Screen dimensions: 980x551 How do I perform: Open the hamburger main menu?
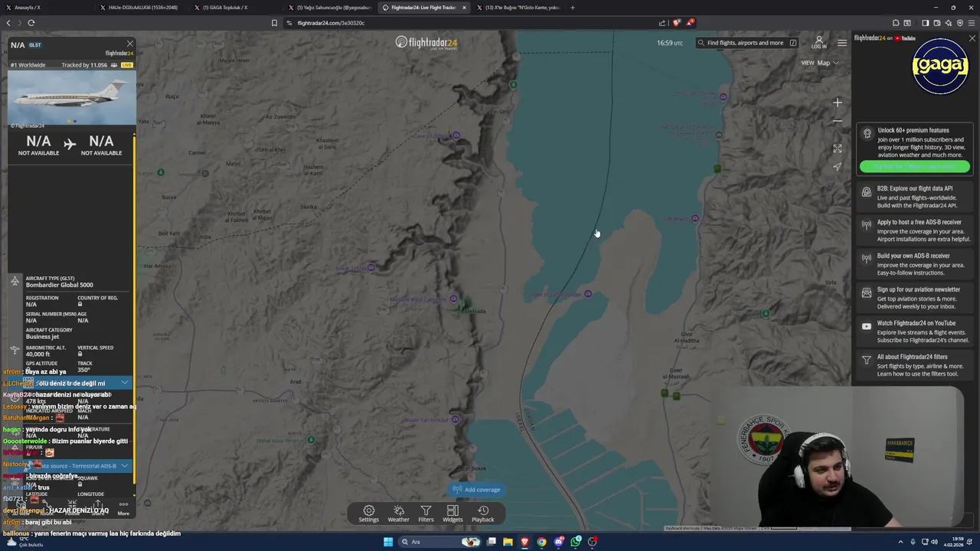point(841,43)
